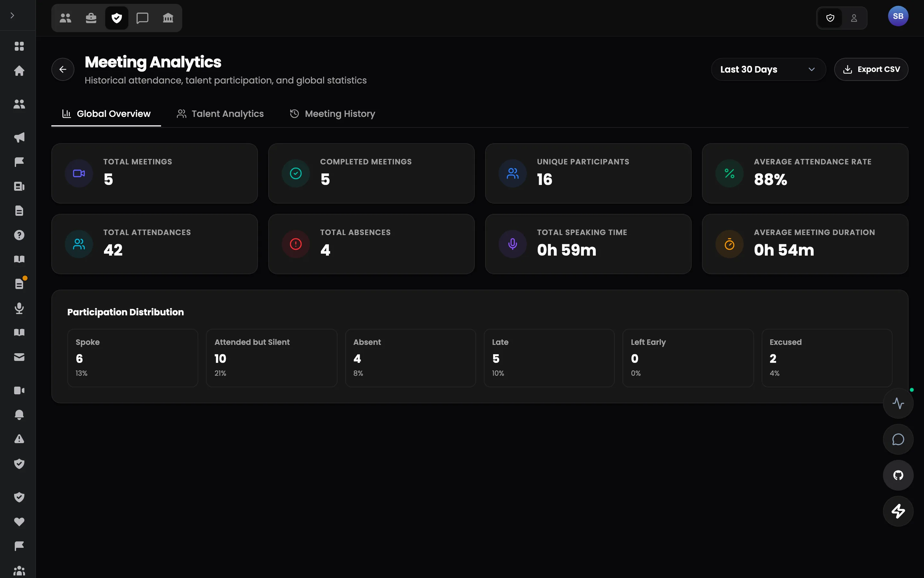Open the bell notifications icon in the sidebar
924x578 pixels.
19,415
